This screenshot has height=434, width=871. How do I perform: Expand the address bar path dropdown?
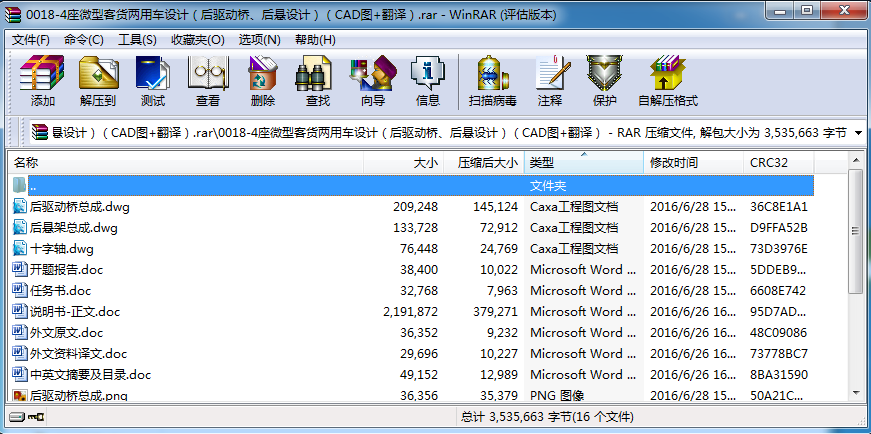[x=858, y=133]
